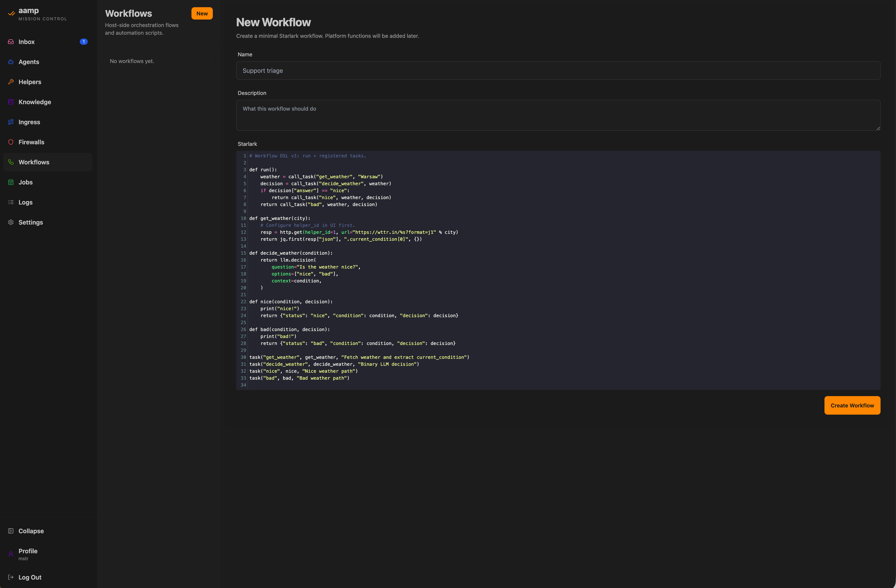Focus the Description text area
This screenshot has width=896, height=588.
point(558,115)
